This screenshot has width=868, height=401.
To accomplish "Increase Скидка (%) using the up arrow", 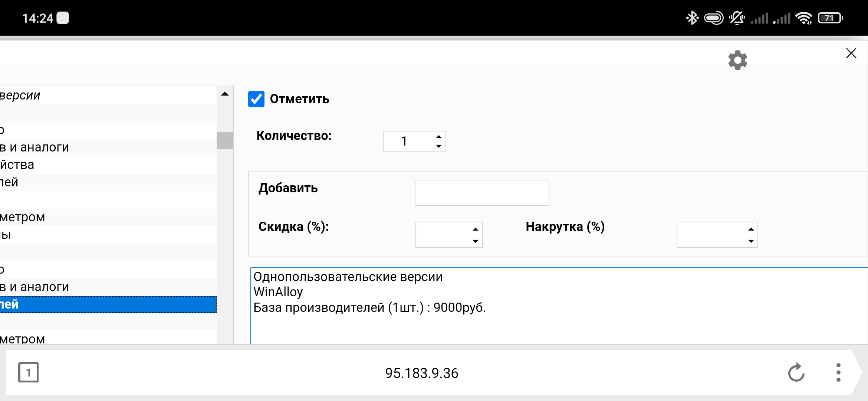I will [x=476, y=229].
